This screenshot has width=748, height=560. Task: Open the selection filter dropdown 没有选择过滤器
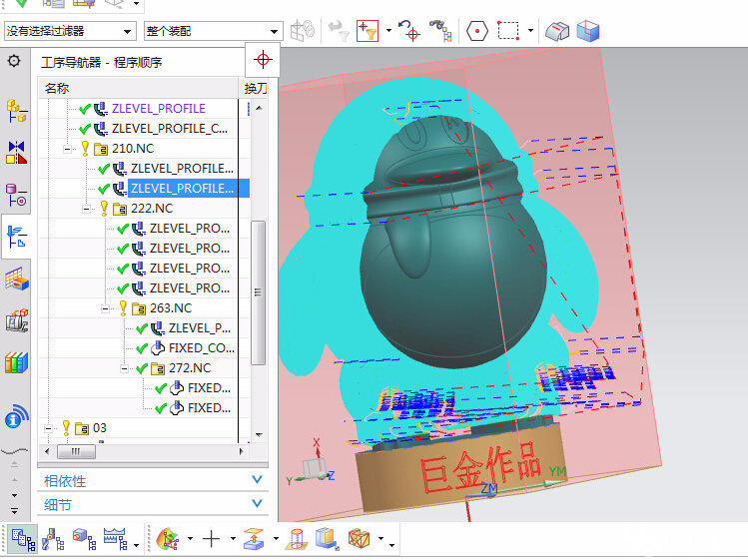click(x=70, y=32)
